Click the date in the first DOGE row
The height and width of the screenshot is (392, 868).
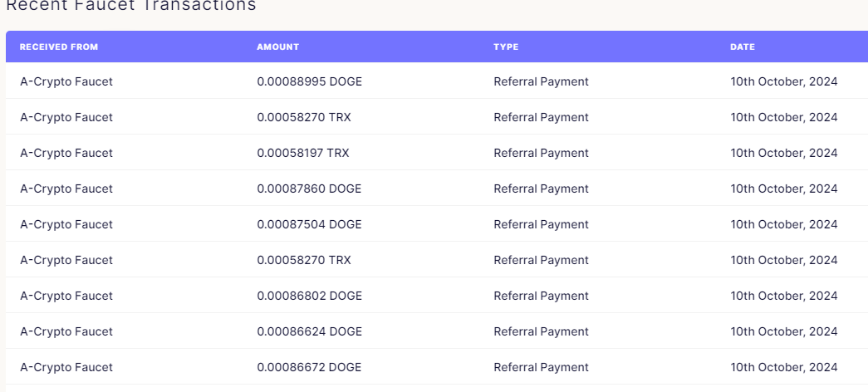point(784,81)
